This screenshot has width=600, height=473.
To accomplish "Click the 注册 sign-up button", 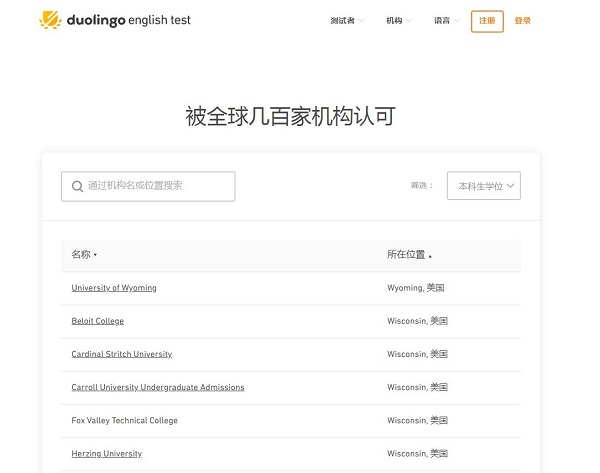I will coord(487,21).
